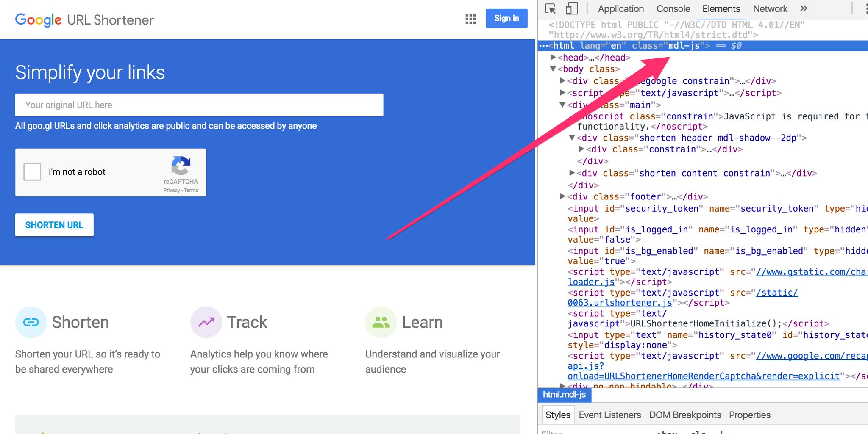
Task: Open the Google apps grid icon
Action: tap(470, 19)
